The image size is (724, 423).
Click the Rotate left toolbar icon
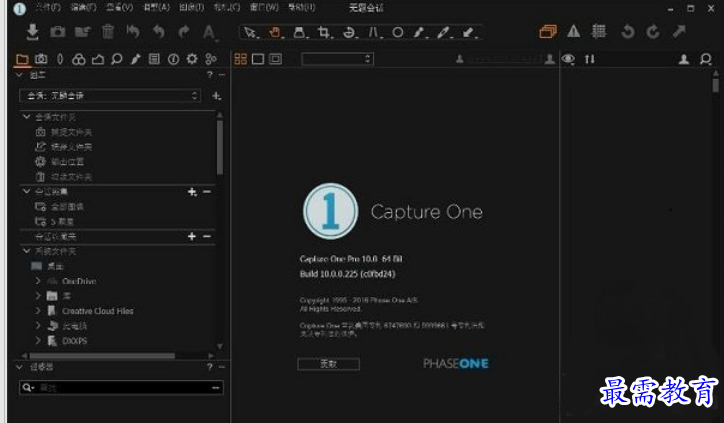[x=627, y=31]
